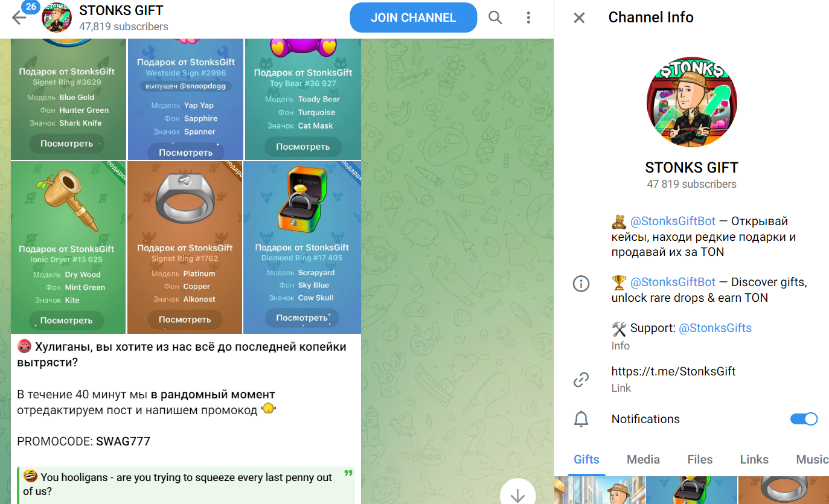The width and height of the screenshot is (829, 504).
Task: Search in this channel
Action: 495,18
